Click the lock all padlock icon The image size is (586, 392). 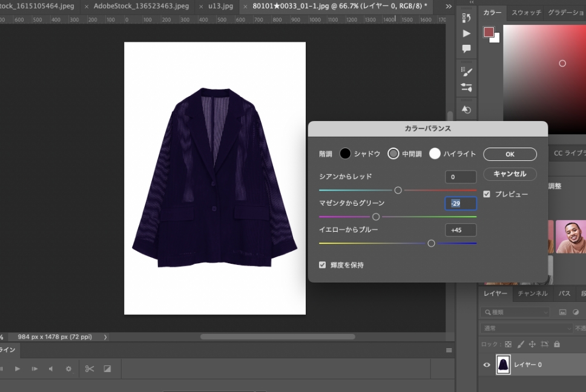click(x=557, y=344)
